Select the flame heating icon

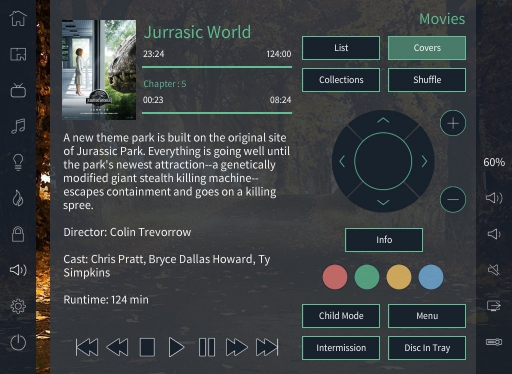18,198
